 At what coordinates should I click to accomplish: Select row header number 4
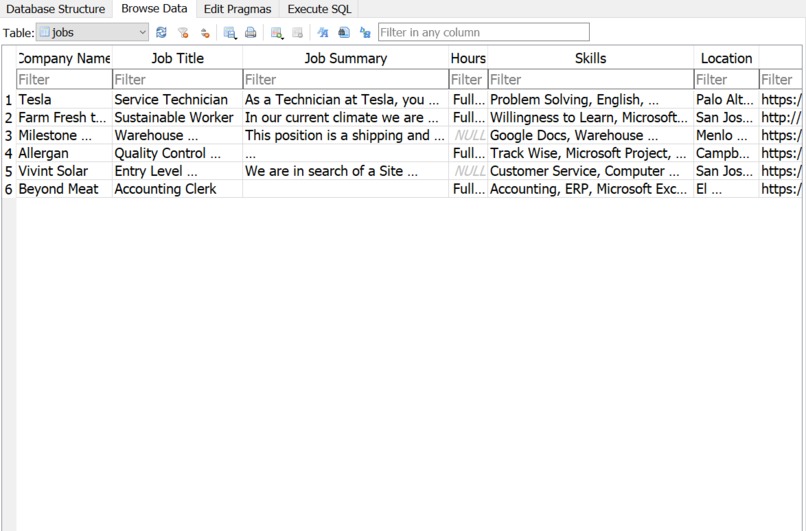pos(9,153)
